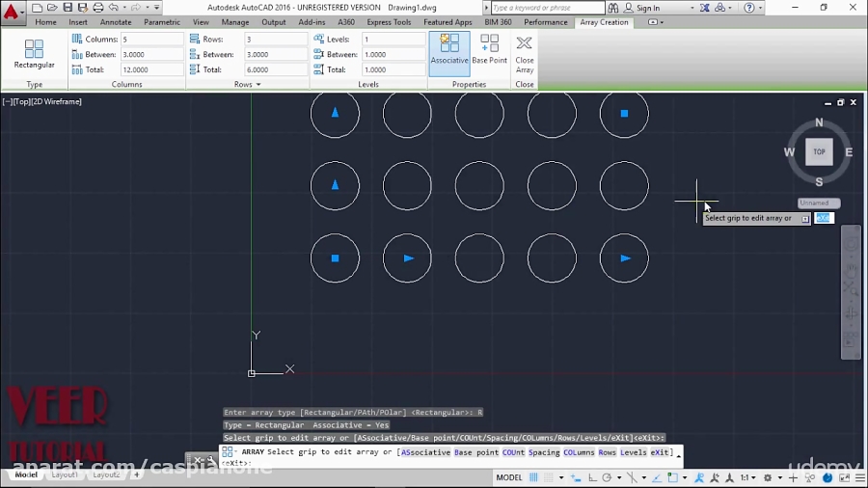868x488 pixels.
Task: Click the Help question mark icon
Action: click(749, 8)
